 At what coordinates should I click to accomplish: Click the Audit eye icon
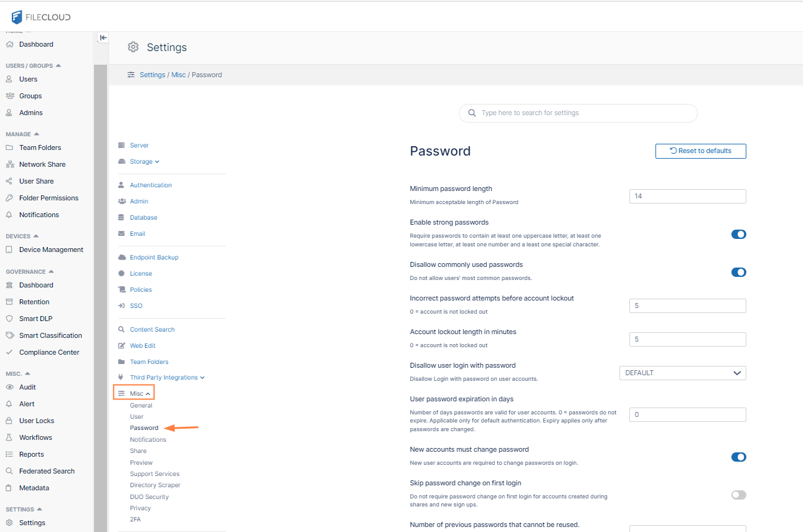point(9,387)
